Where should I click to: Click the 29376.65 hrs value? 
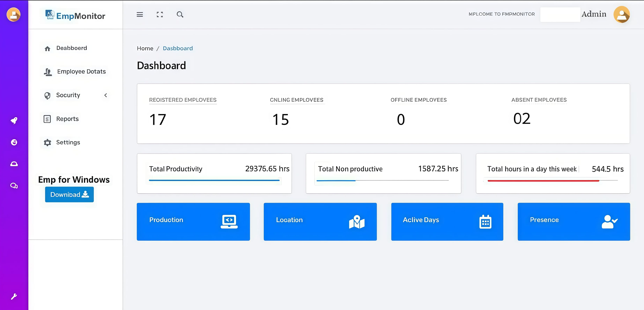[x=267, y=169]
